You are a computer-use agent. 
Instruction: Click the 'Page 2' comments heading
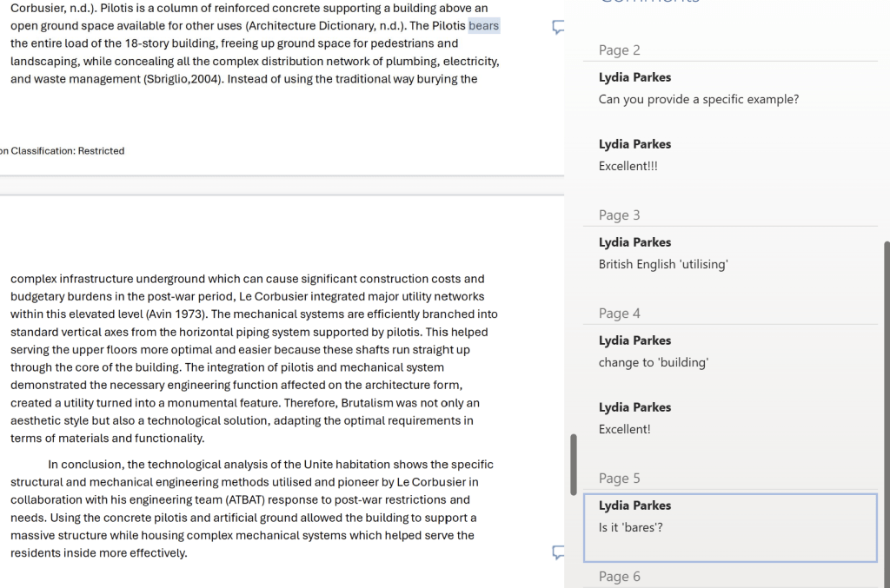click(619, 50)
